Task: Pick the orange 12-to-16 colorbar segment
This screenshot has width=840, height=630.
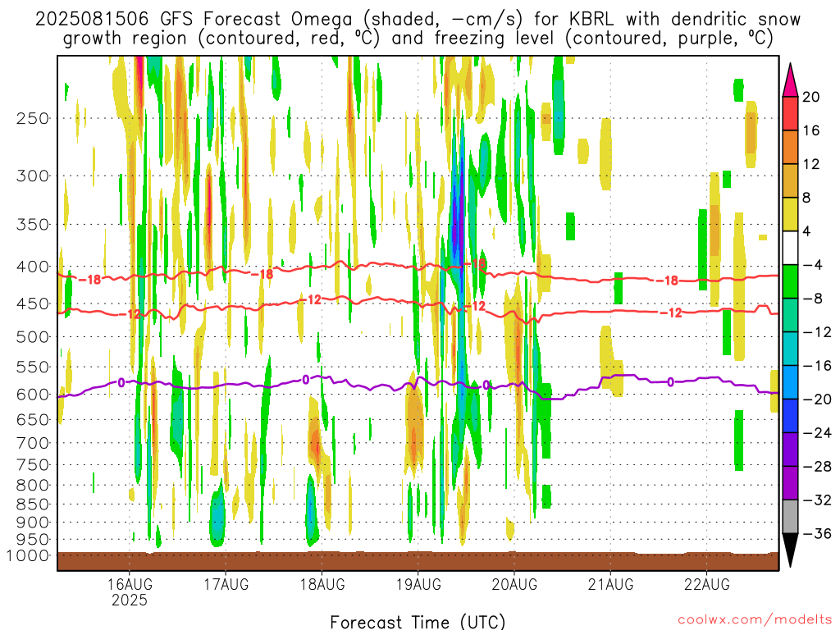Action: point(790,148)
